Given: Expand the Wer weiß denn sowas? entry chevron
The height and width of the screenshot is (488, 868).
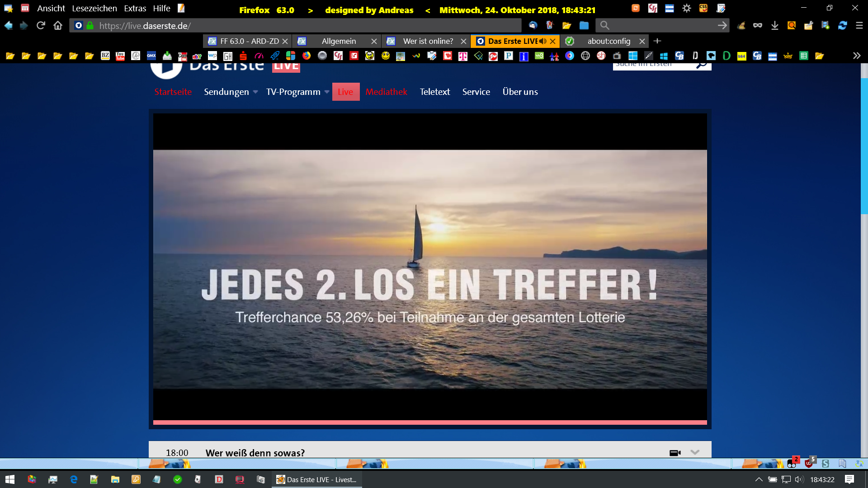Looking at the screenshot, I should coord(695,452).
